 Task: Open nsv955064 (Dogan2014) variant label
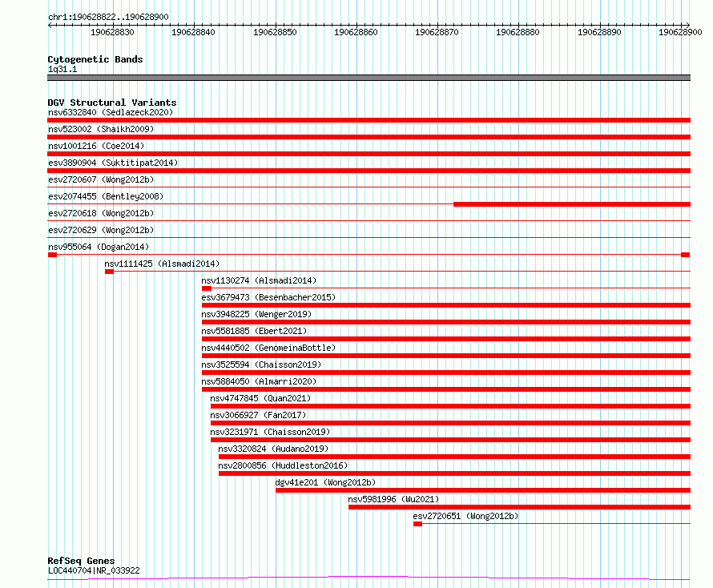pyautogui.click(x=99, y=247)
